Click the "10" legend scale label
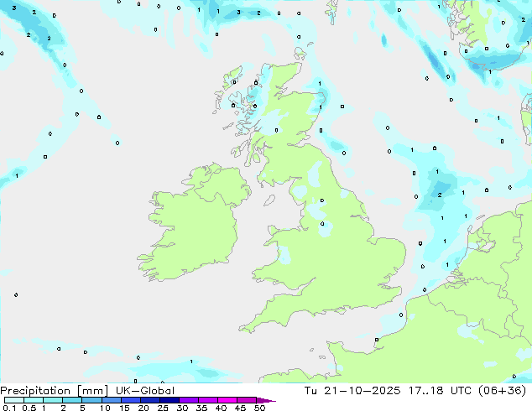Screen dimensions: 532x411 pyautogui.click(x=105, y=408)
